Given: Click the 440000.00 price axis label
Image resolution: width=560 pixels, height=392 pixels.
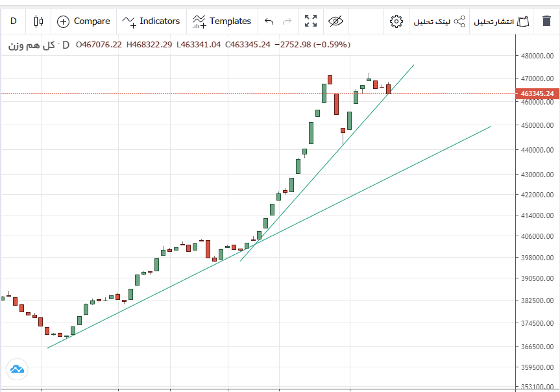Looking at the screenshot, I should [537, 150].
